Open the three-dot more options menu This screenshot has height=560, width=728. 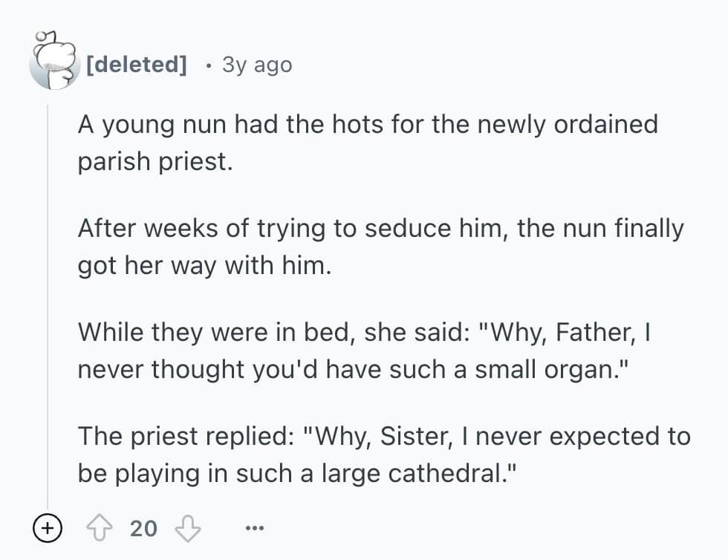click(x=254, y=528)
